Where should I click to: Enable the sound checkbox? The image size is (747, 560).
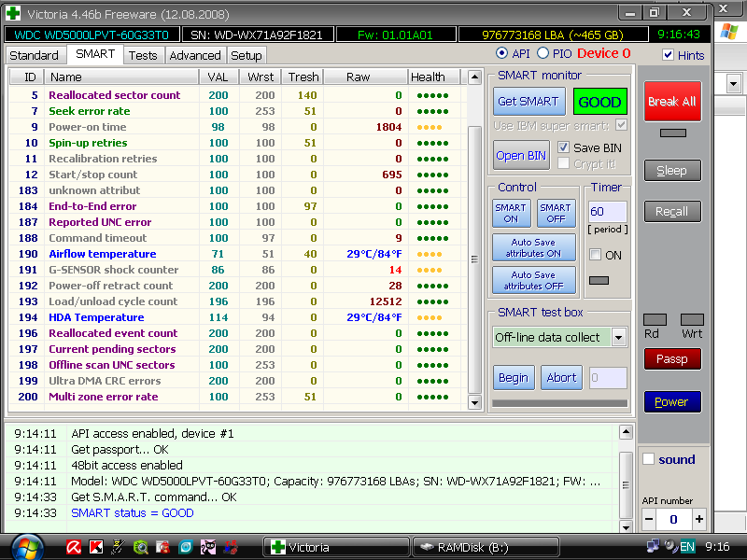[648, 459]
